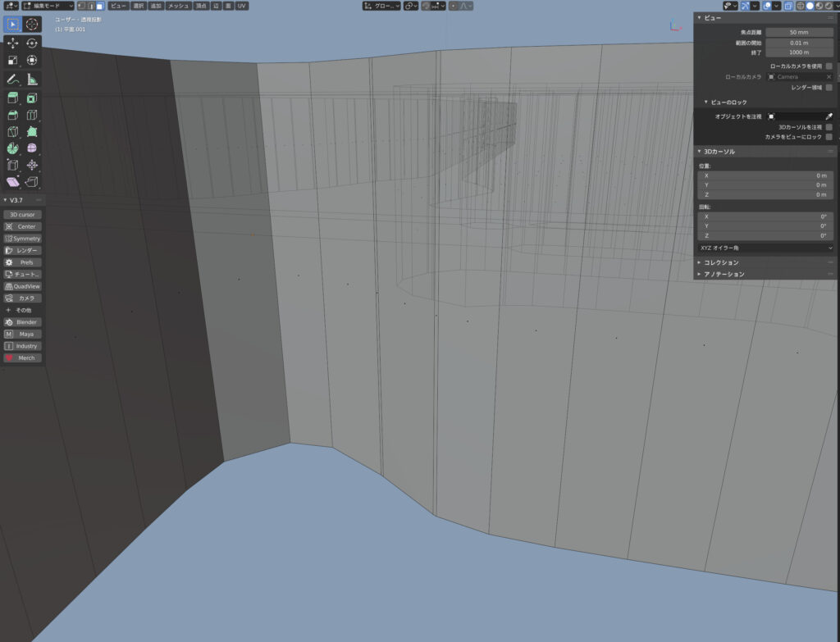
Task: Enable カメラをビューにロック checkbox
Action: (x=829, y=137)
